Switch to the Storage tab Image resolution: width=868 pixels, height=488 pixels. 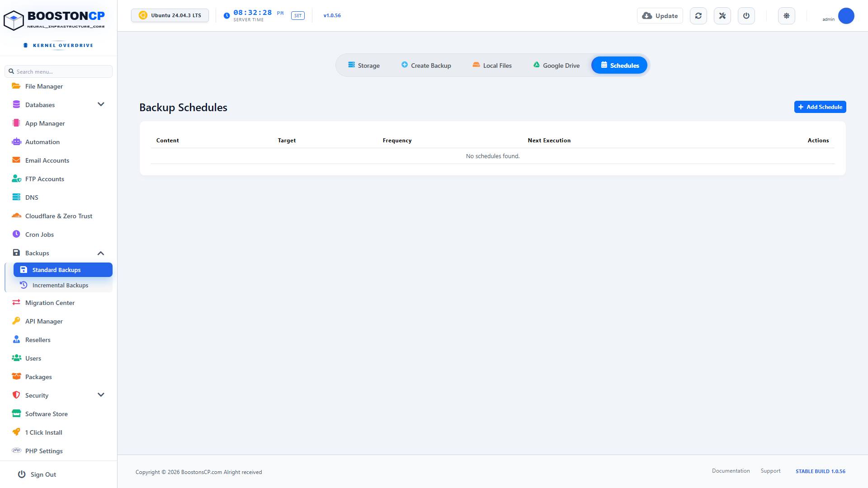click(x=364, y=66)
